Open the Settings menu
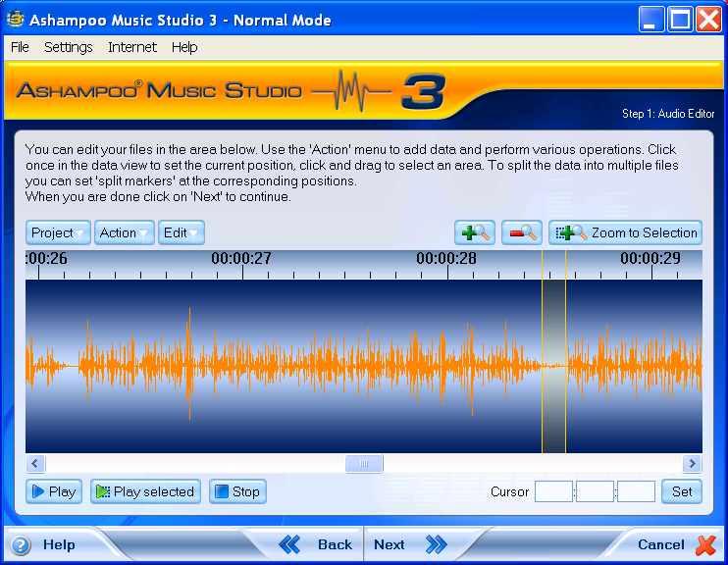This screenshot has height=565, width=728. tap(68, 47)
